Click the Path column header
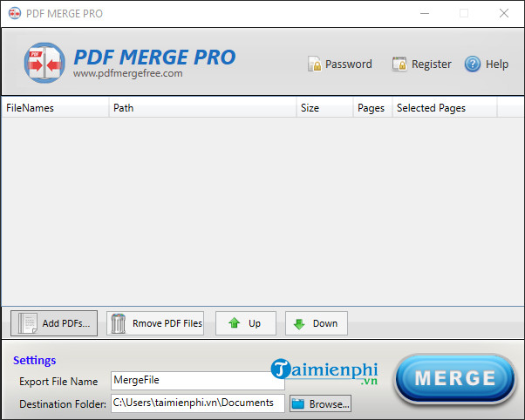The height and width of the screenshot is (420, 525). tap(201, 108)
